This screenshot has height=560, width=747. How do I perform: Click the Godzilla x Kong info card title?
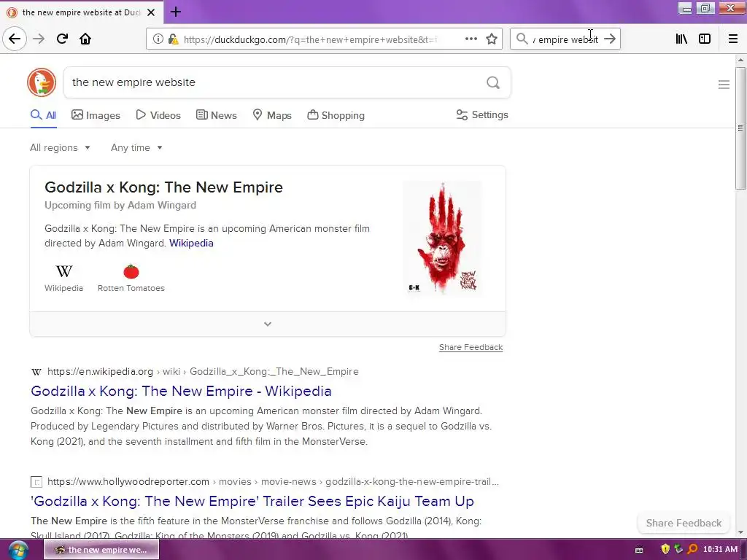point(164,187)
